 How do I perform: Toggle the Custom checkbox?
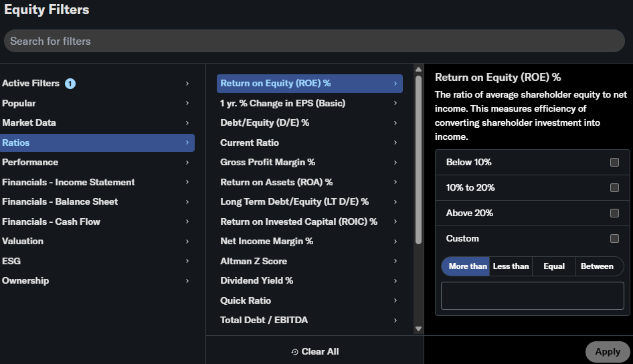614,239
